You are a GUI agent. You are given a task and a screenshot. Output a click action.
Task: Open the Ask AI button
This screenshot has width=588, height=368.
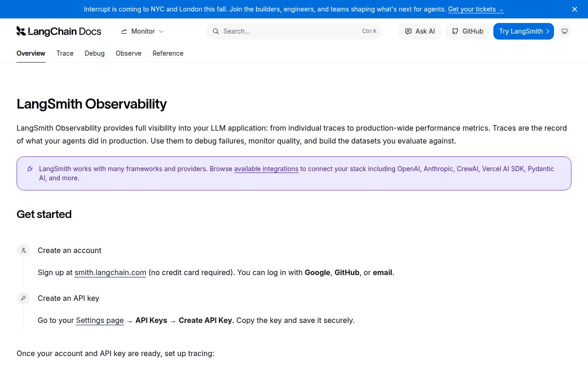pyautogui.click(x=420, y=31)
